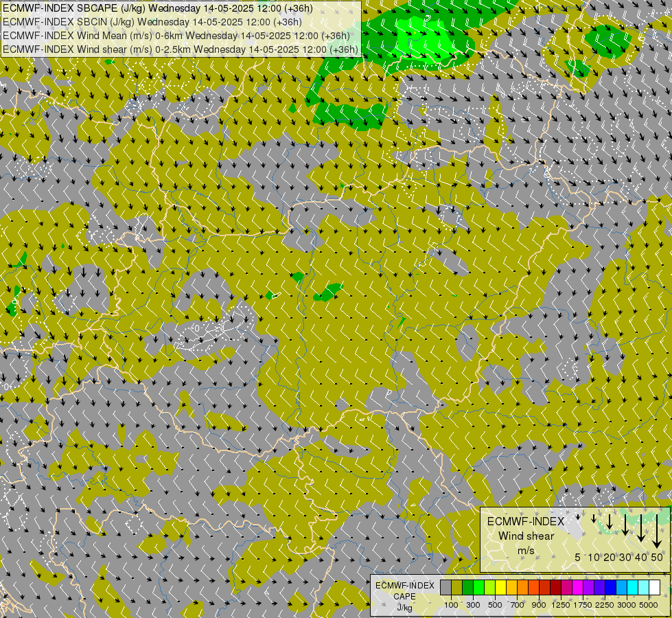This screenshot has height=618, width=672.
Task: Select the dark red CAPE legend swatch
Action: point(556,588)
